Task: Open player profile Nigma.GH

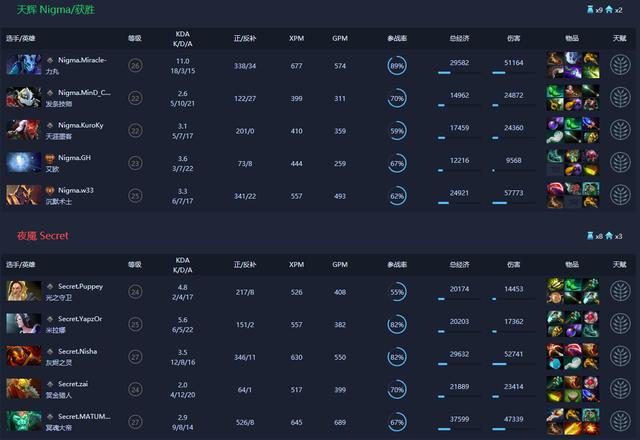Action: tap(74, 158)
